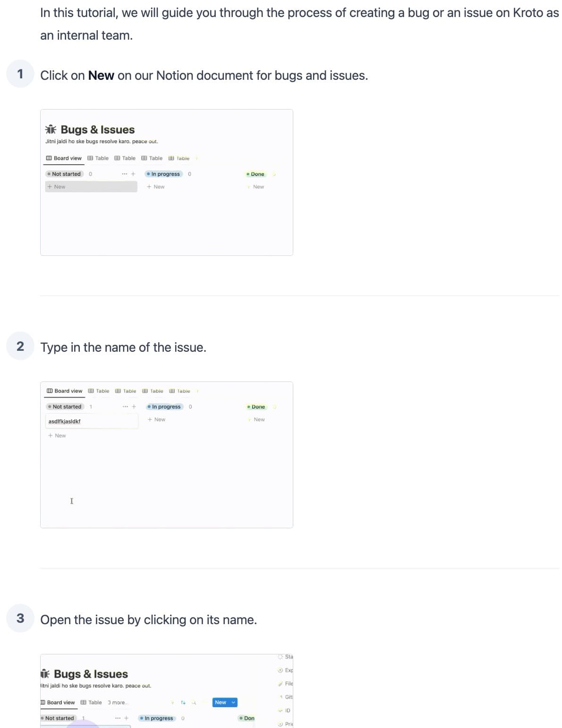Click the filter icon in the board toolbar
562x728 pixels.
tap(172, 702)
